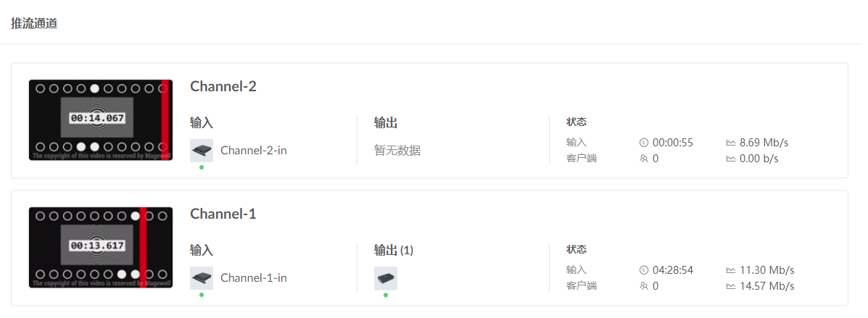The width and height of the screenshot is (868, 318).
Task: Click the Channel-1 client bitrate chart icon
Action: pos(730,286)
